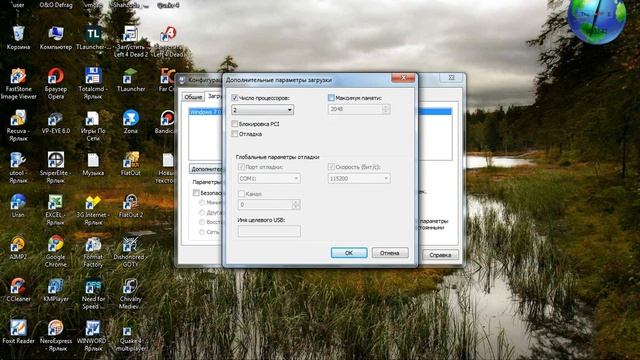This screenshot has width=640, height=360.
Task: Launch Google Chrome from the desktop
Action: 56,251
